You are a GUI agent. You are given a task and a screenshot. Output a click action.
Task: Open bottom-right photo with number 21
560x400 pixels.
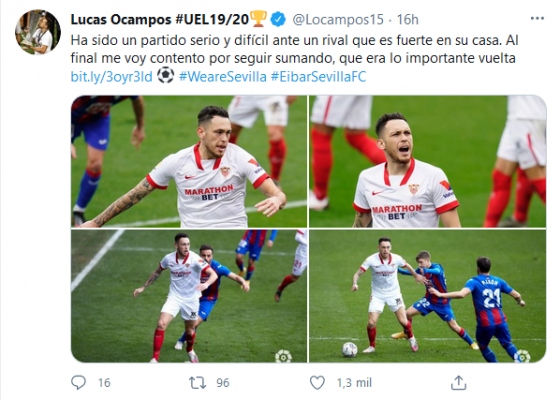pyautogui.click(x=428, y=296)
